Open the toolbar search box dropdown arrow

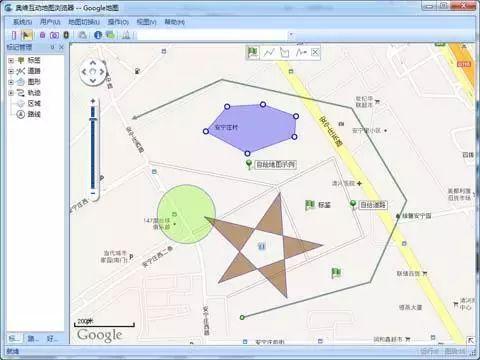pos(291,35)
